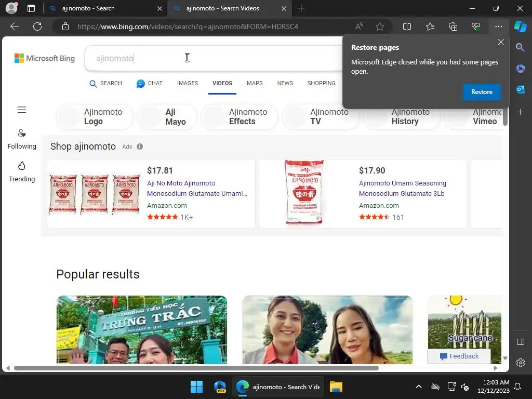Image resolution: width=532 pixels, height=399 pixels.
Task: Open the tab actions menu icon
Action: coord(31,8)
